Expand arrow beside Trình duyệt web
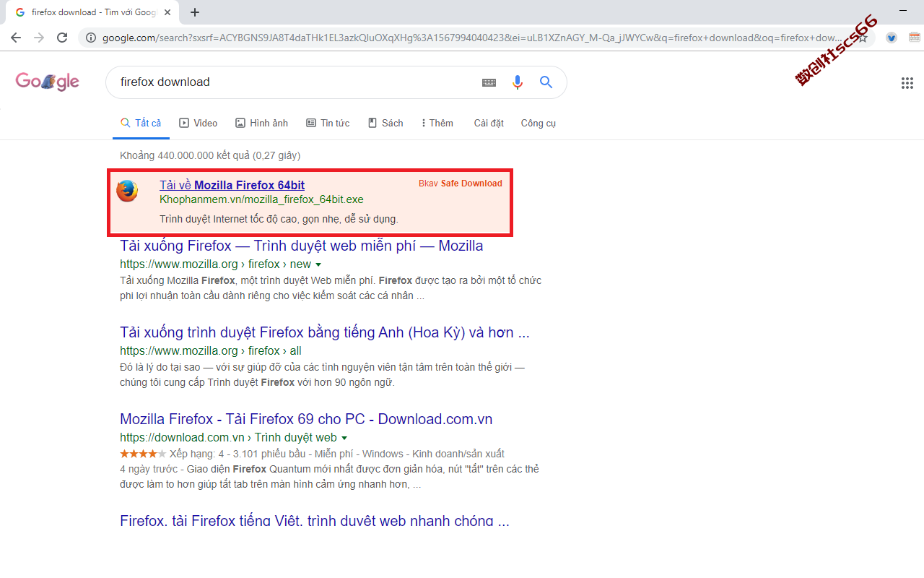924x578 pixels. [344, 438]
